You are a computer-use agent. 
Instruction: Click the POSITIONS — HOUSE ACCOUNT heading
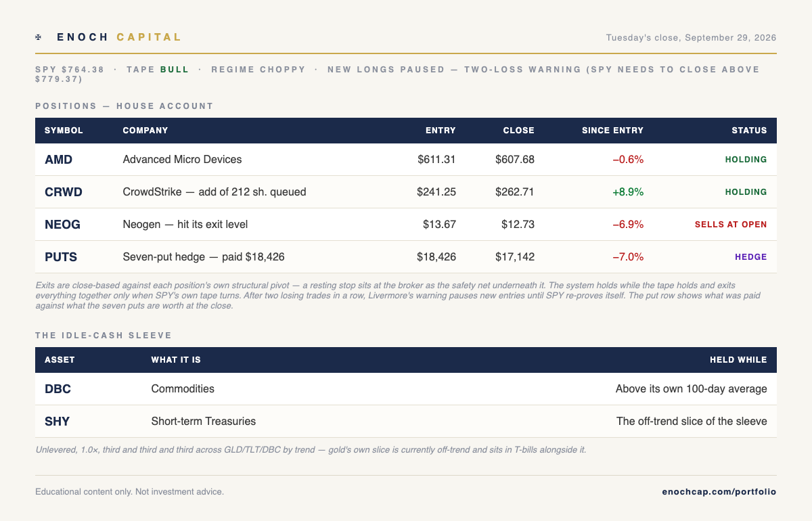click(125, 106)
